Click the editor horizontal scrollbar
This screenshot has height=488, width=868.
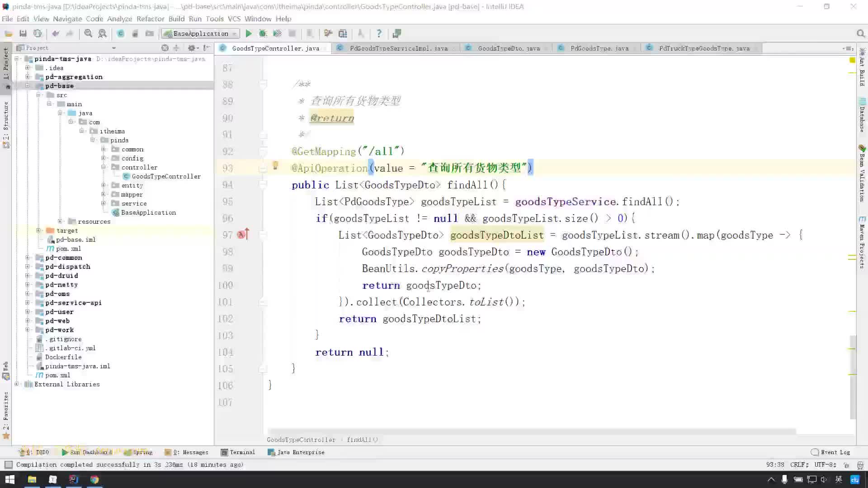[532, 432]
